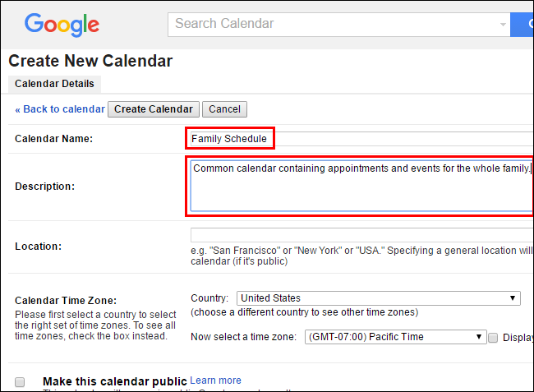
Task: Open the Country dropdown showing United States
Action: 379,298
